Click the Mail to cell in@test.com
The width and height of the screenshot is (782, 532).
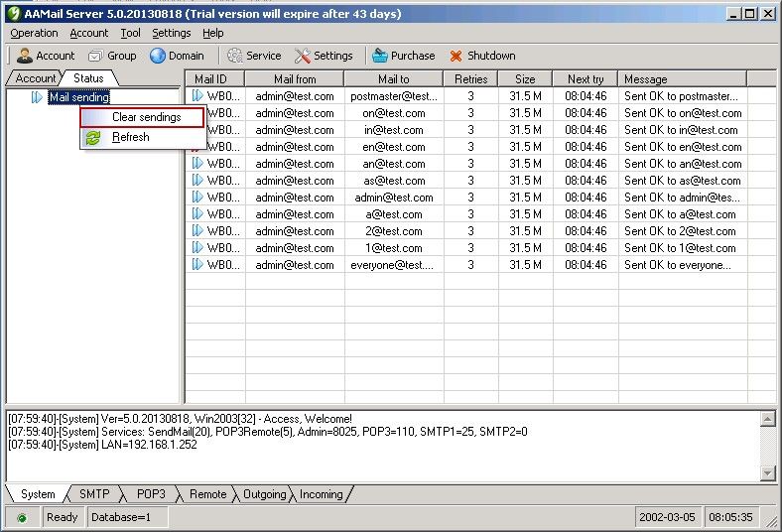(x=394, y=130)
